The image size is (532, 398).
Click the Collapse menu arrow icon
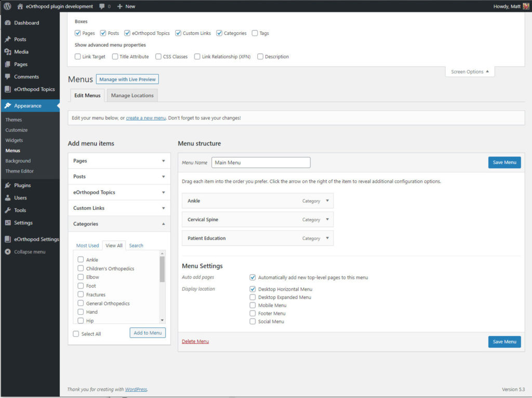[x=8, y=252]
